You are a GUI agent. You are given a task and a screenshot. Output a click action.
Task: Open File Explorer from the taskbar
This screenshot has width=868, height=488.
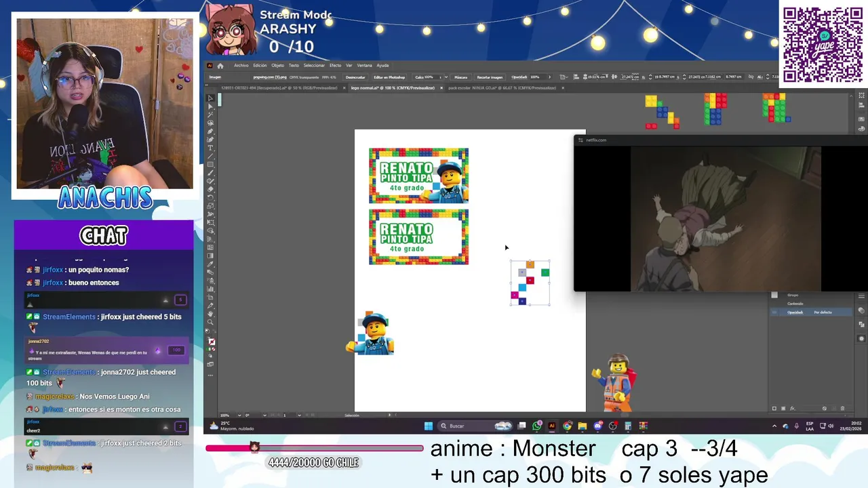coord(583,426)
